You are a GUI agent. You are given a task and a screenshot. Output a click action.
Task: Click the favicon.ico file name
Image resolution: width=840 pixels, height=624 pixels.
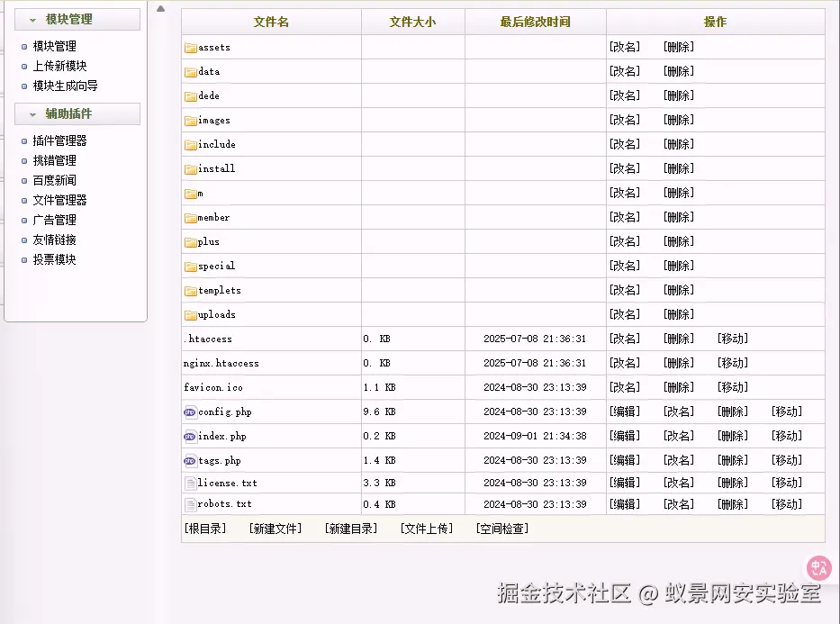[213, 387]
